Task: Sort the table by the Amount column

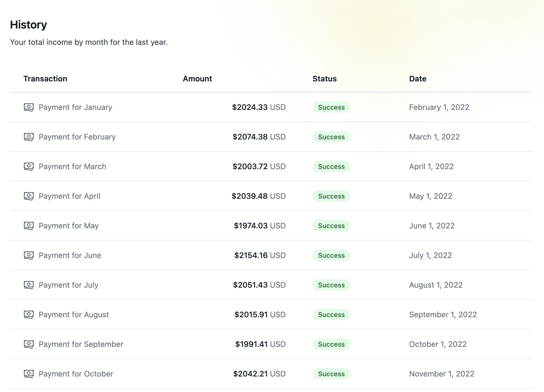Action: (x=197, y=79)
